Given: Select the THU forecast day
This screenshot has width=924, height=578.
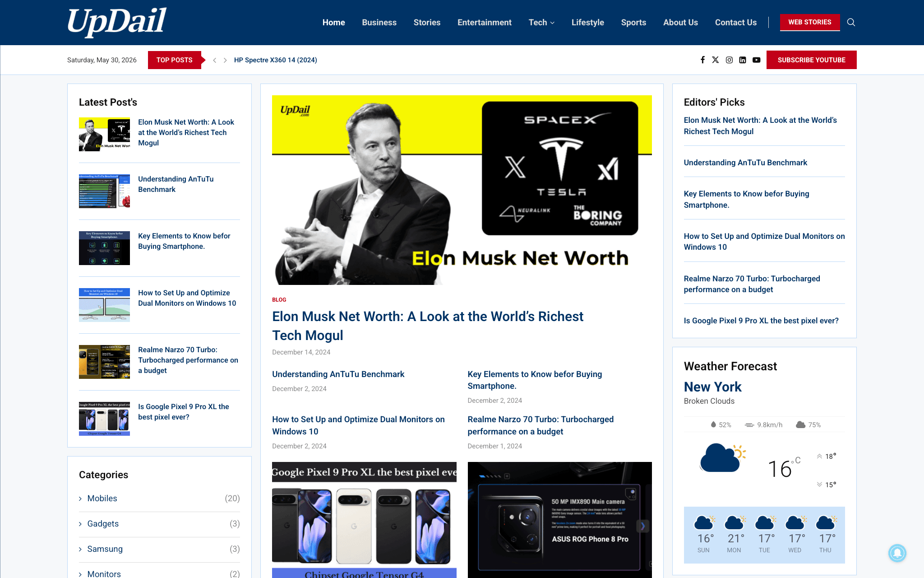Looking at the screenshot, I should pos(826,534).
